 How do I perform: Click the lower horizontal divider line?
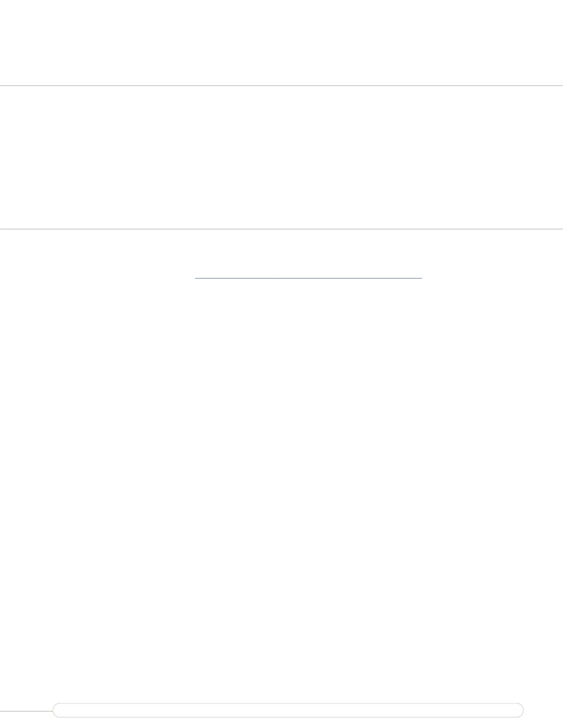(x=281, y=229)
